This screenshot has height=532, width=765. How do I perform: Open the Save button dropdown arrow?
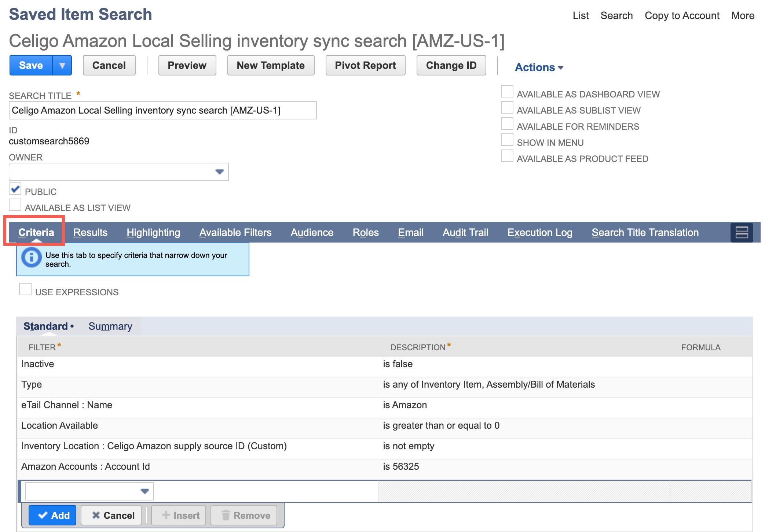[62, 65]
